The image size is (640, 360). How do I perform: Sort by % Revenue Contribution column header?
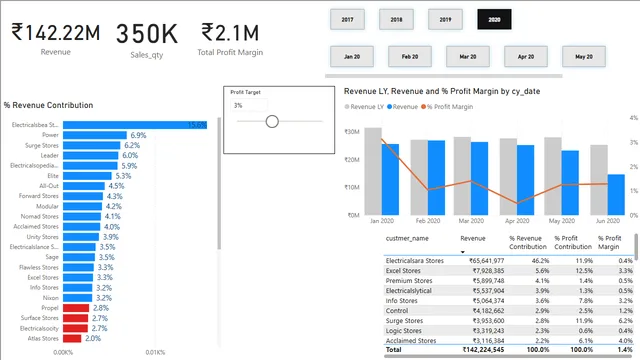[x=527, y=242]
